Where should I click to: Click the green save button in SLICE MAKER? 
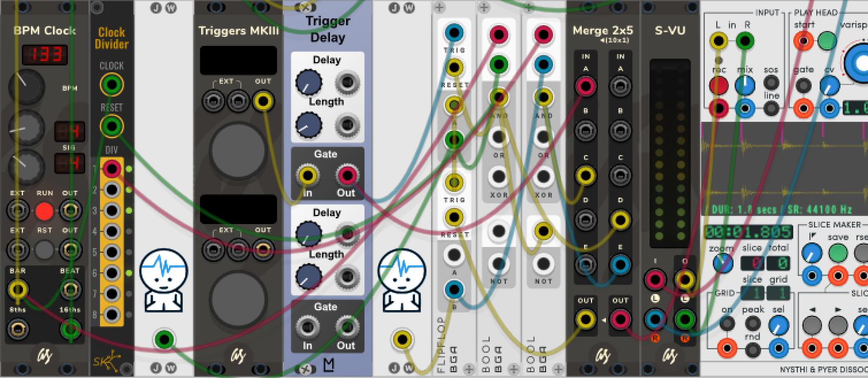click(x=838, y=252)
